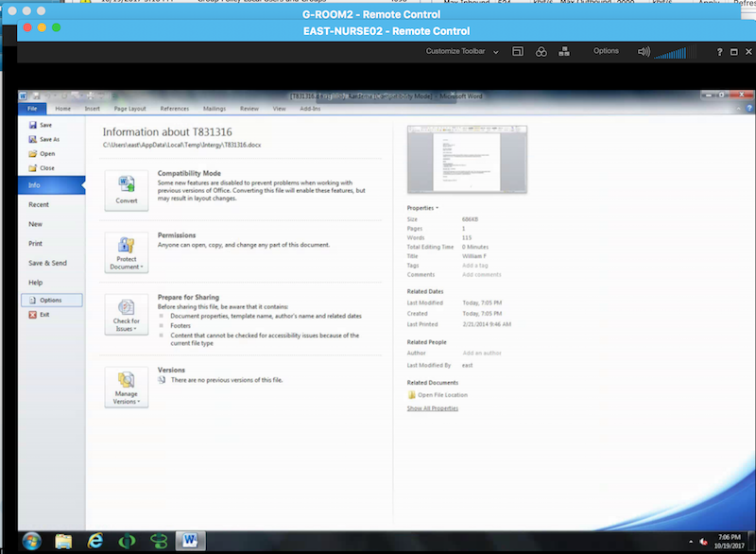Expand the Customize Toolbar dropdown
The width and height of the screenshot is (756, 554).
pos(462,51)
